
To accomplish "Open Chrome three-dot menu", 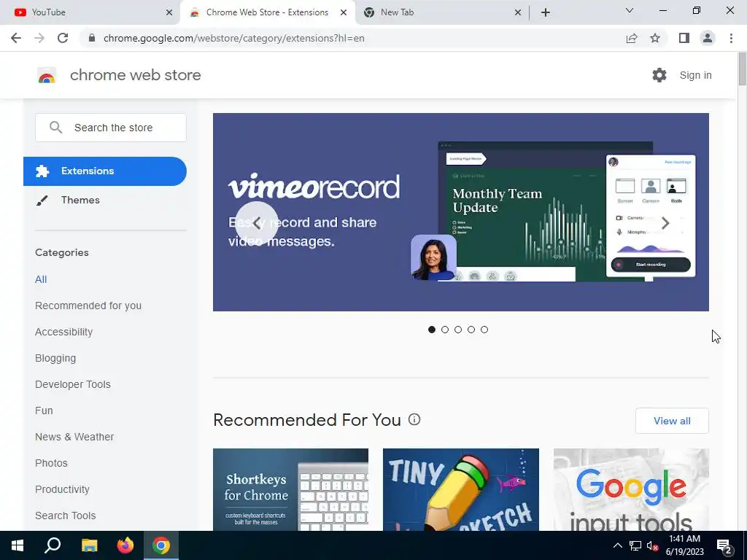I will [x=731, y=38].
